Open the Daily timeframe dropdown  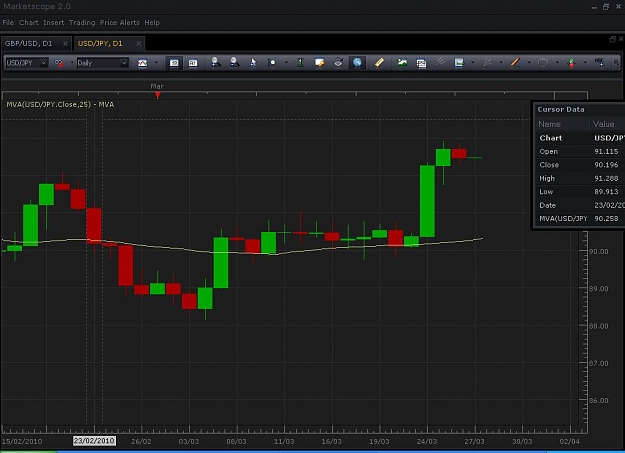pyautogui.click(x=124, y=63)
